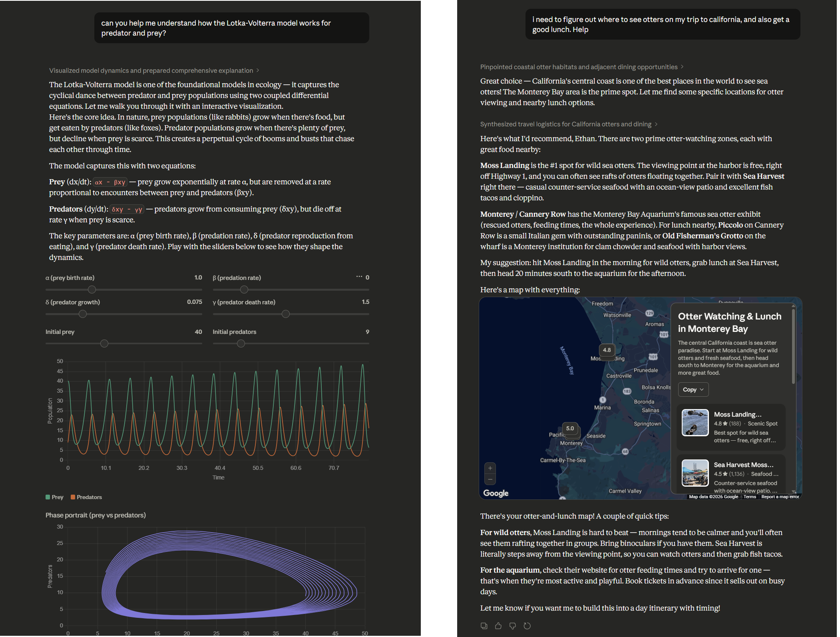Zoom in on the map

(x=490, y=468)
